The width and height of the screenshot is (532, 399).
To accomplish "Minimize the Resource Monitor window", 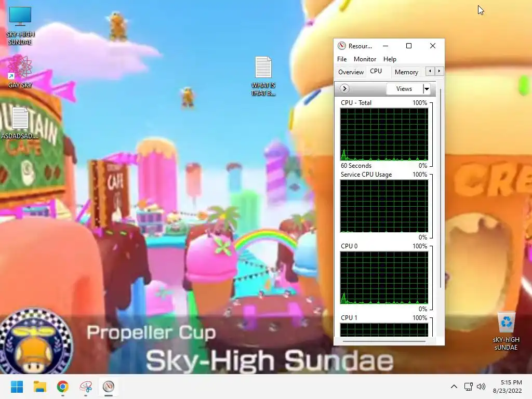I will point(385,46).
